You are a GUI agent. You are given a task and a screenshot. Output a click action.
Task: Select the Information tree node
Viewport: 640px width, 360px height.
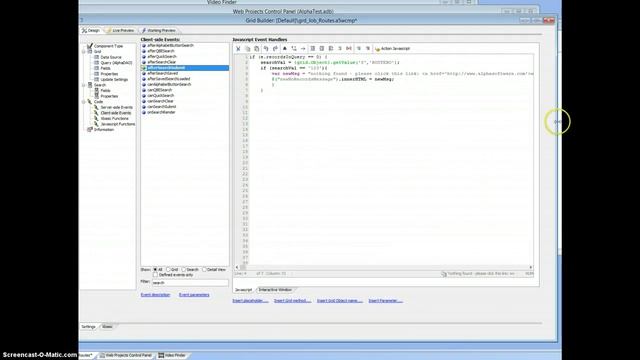click(104, 129)
